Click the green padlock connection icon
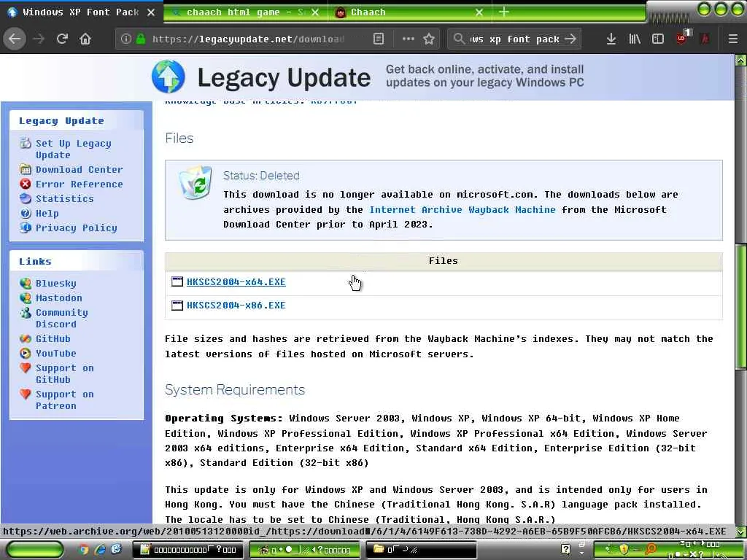Screen dimensions: 747x560 141,39
